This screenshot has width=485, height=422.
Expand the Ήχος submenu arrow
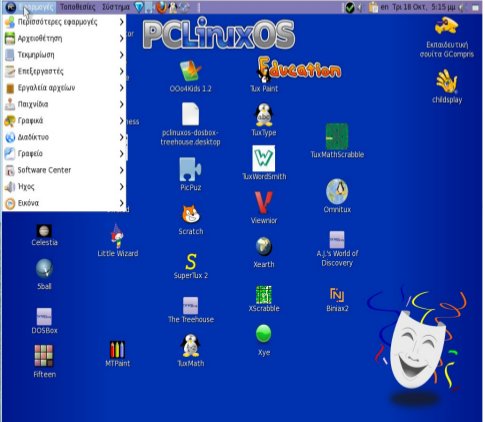pos(122,187)
